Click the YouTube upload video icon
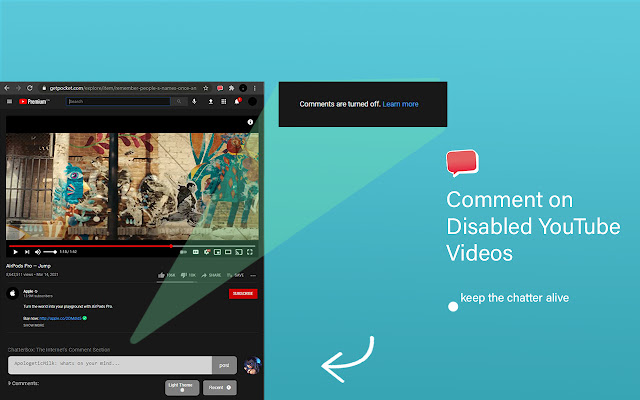Viewport: 640px width, 400px height. point(211,102)
